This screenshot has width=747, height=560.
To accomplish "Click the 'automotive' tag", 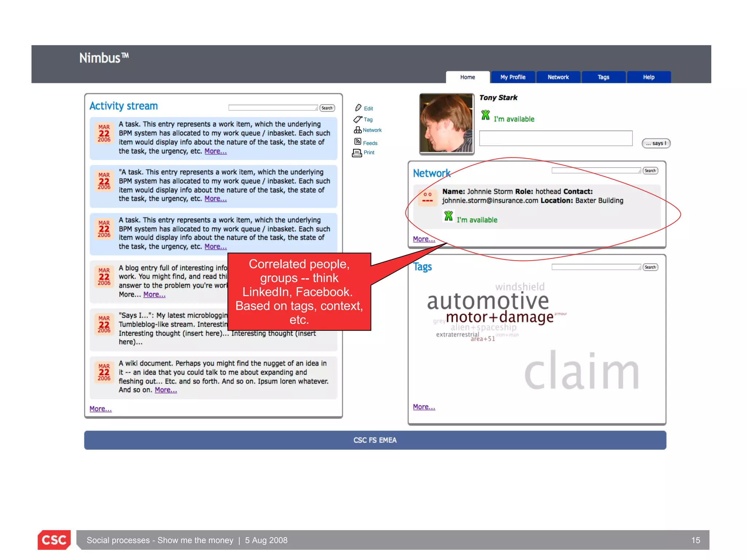I will [488, 301].
